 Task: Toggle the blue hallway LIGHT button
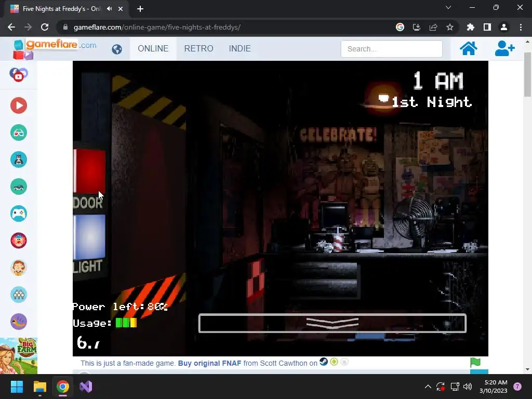[89, 237]
